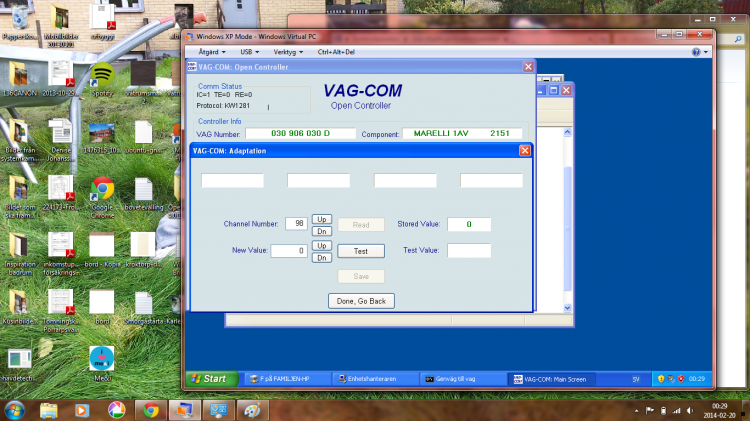Open the volume speaker tray icon
Image resolution: width=750 pixels, height=421 pixels.
(x=690, y=410)
